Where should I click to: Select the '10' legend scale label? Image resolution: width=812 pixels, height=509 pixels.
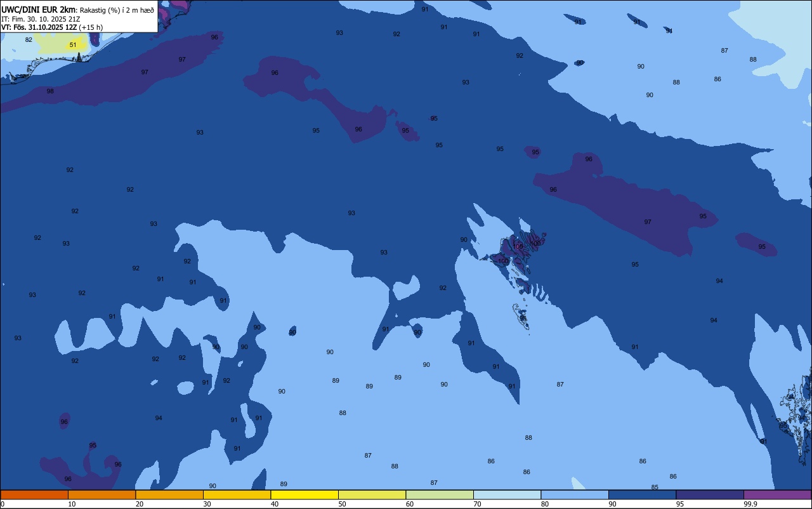pyautogui.click(x=72, y=504)
